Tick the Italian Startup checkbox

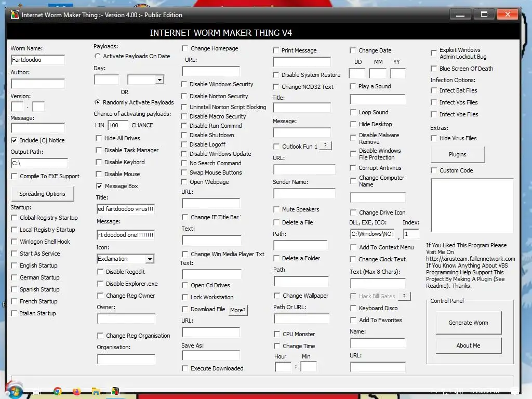(x=14, y=313)
